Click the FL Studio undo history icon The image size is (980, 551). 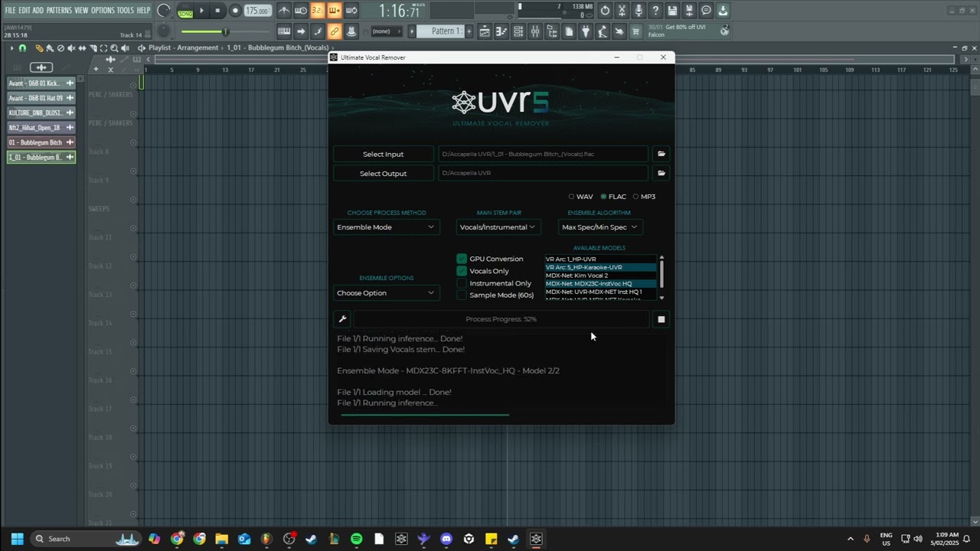(605, 11)
